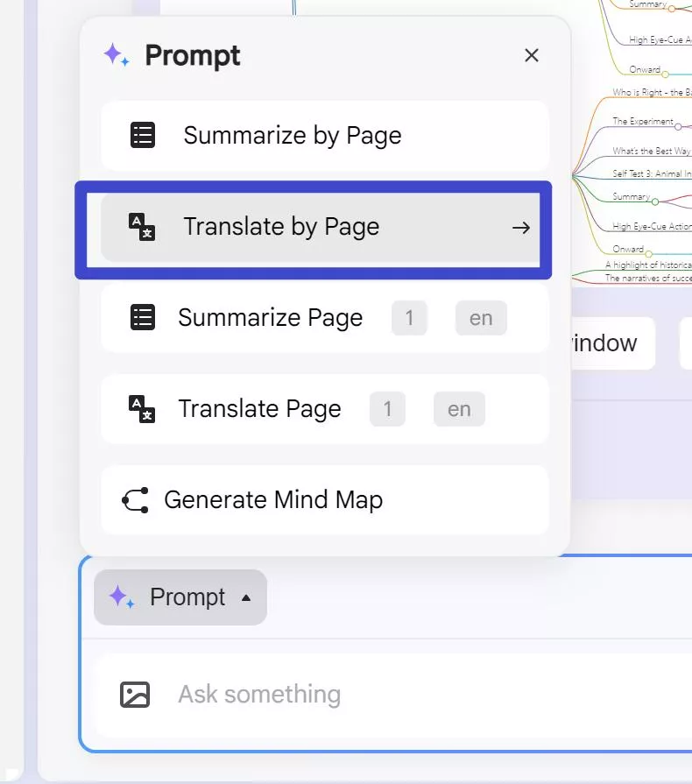The height and width of the screenshot is (784, 692).
Task: Click the Ask something input field
Action: pos(394,695)
